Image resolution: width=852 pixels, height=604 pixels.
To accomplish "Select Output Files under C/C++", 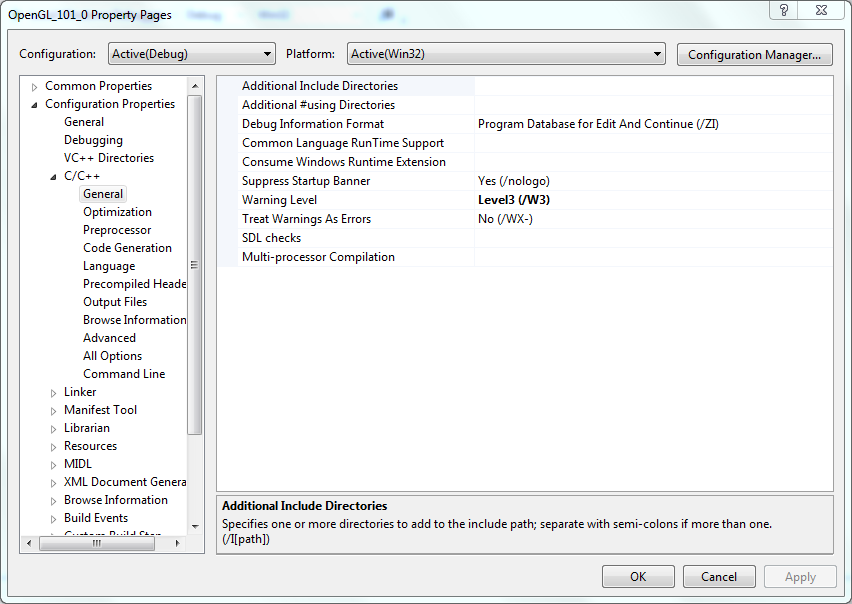I will (115, 301).
